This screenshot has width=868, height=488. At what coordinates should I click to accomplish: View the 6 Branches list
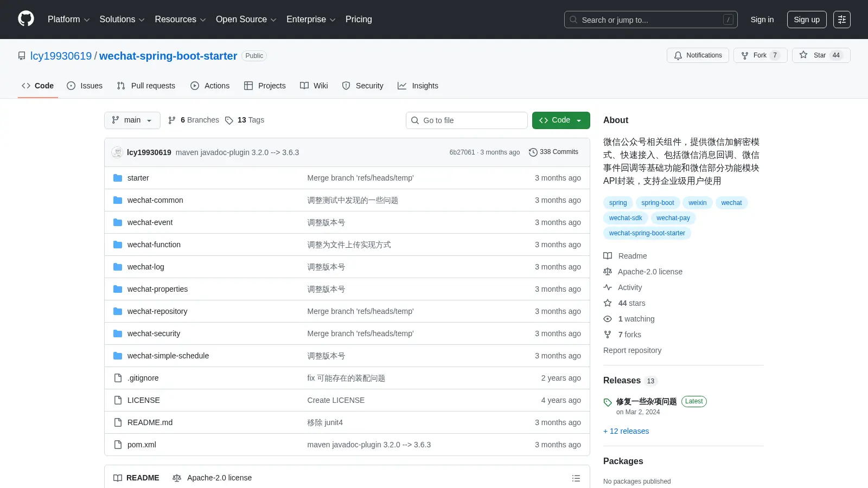point(194,120)
